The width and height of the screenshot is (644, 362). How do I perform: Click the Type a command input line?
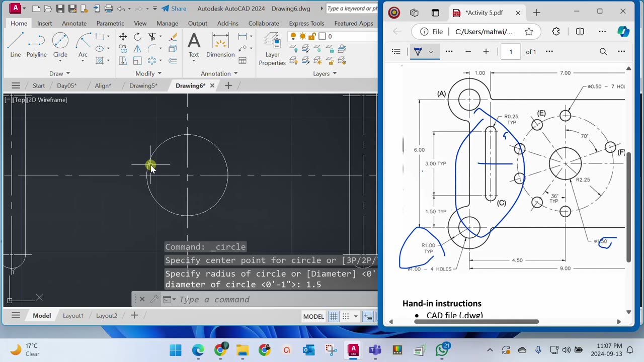pos(252,300)
